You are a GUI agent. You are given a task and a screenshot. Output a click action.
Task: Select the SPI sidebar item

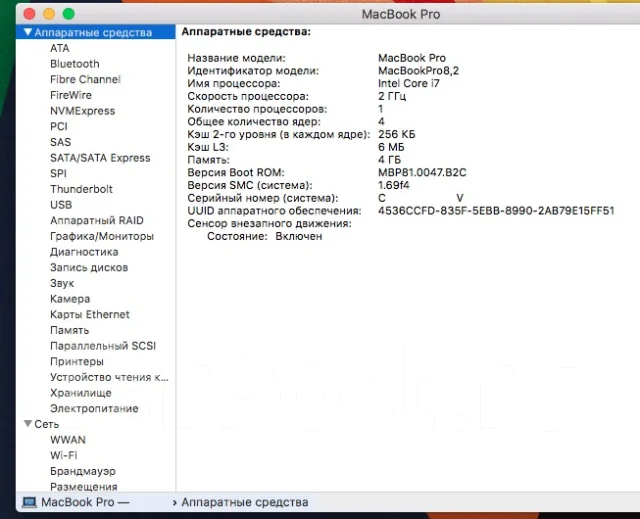coord(58,173)
